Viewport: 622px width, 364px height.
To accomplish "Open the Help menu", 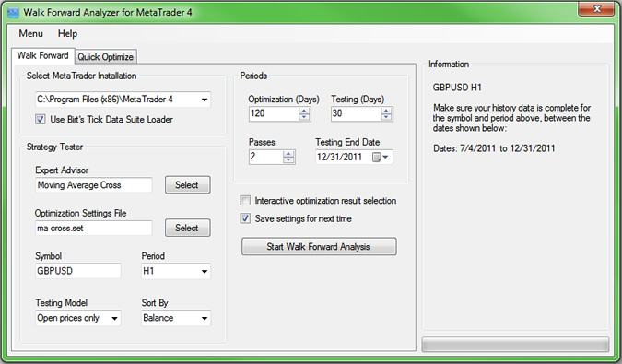I will (x=67, y=34).
